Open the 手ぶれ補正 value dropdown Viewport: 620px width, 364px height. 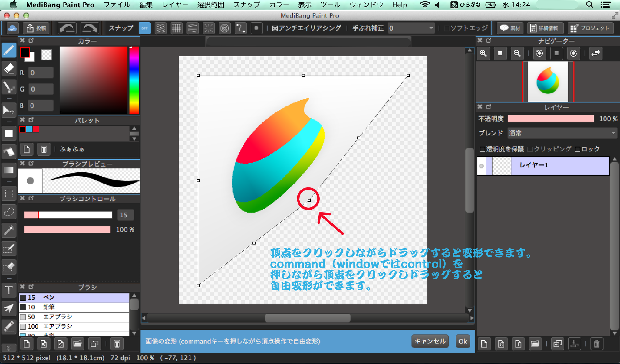coord(411,28)
